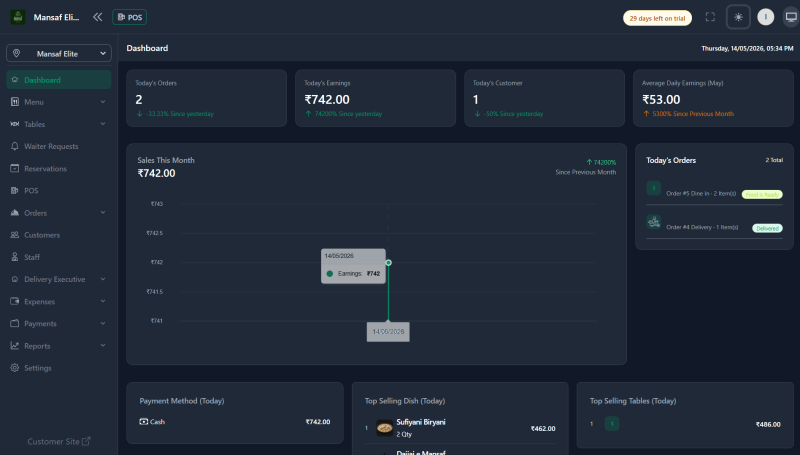Click the Earnings ₹742 chart tooltip
Image resolution: width=800 pixels, height=455 pixels.
[x=353, y=266]
